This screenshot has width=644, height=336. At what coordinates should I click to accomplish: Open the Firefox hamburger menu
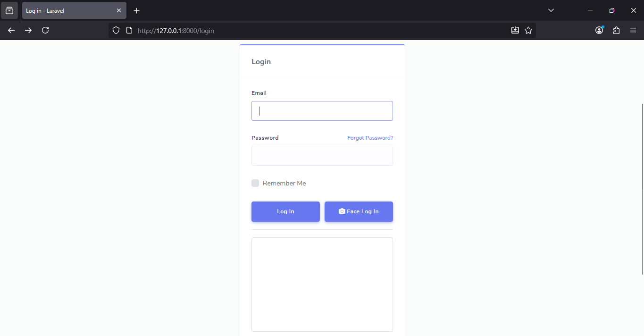[x=633, y=30]
